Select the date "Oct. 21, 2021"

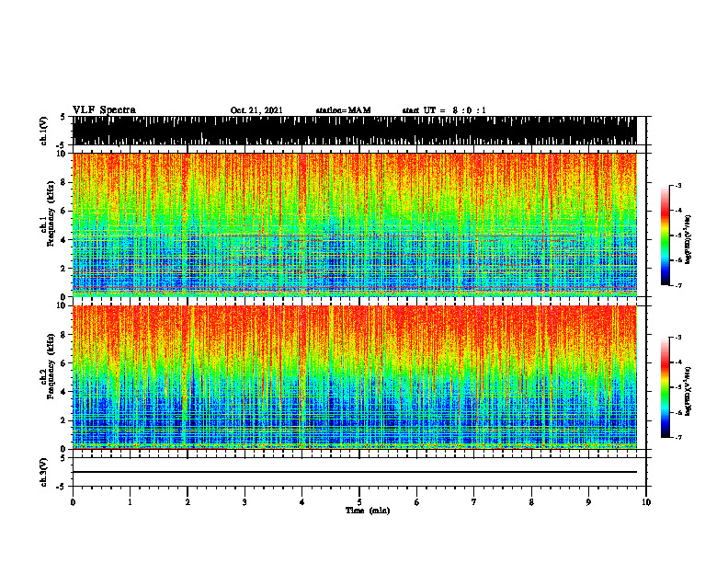(x=256, y=110)
